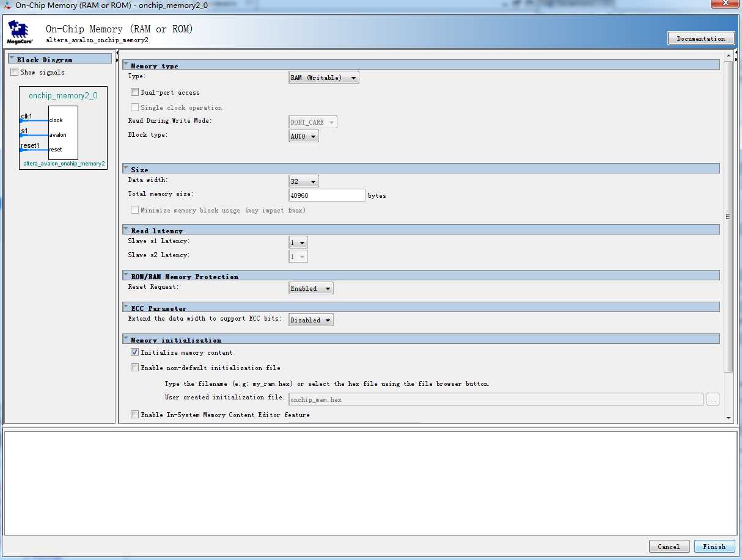Open the Reset Request dropdown
The height and width of the screenshot is (560, 742).
(311, 288)
